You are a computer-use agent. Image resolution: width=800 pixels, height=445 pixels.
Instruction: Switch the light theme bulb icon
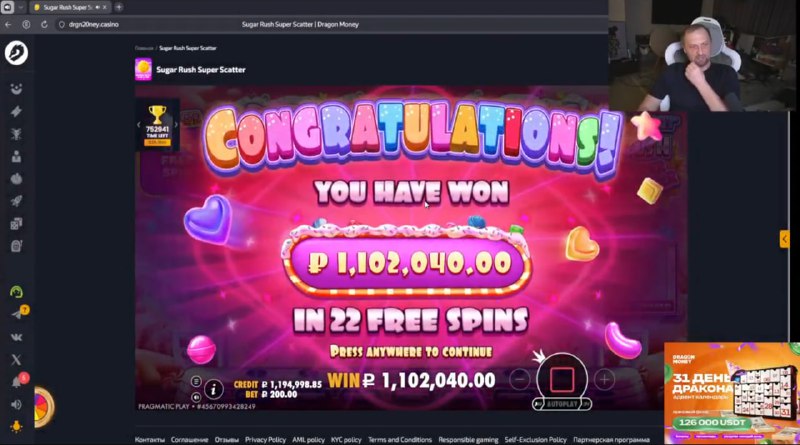click(x=16, y=427)
